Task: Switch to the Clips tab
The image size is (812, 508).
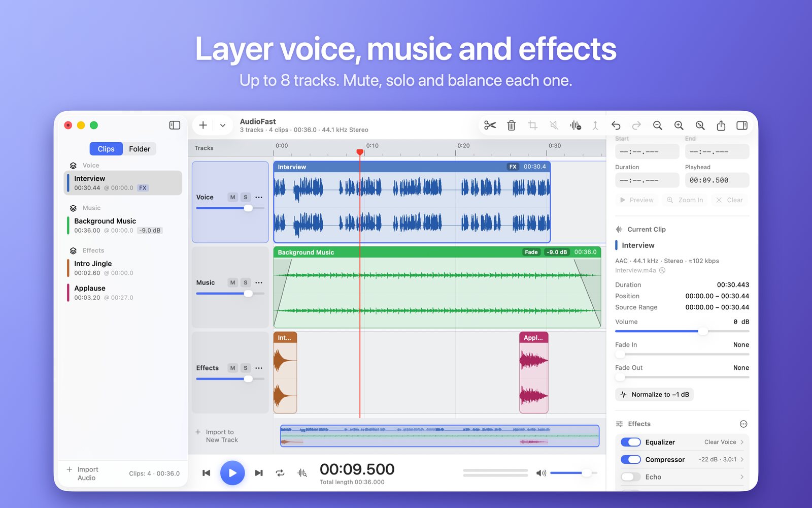Action: 106,149
